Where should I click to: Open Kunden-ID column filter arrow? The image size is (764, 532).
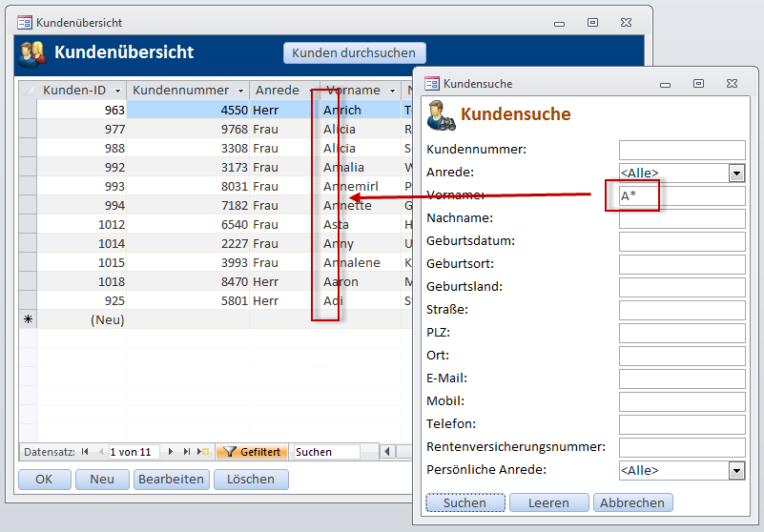click(x=117, y=91)
